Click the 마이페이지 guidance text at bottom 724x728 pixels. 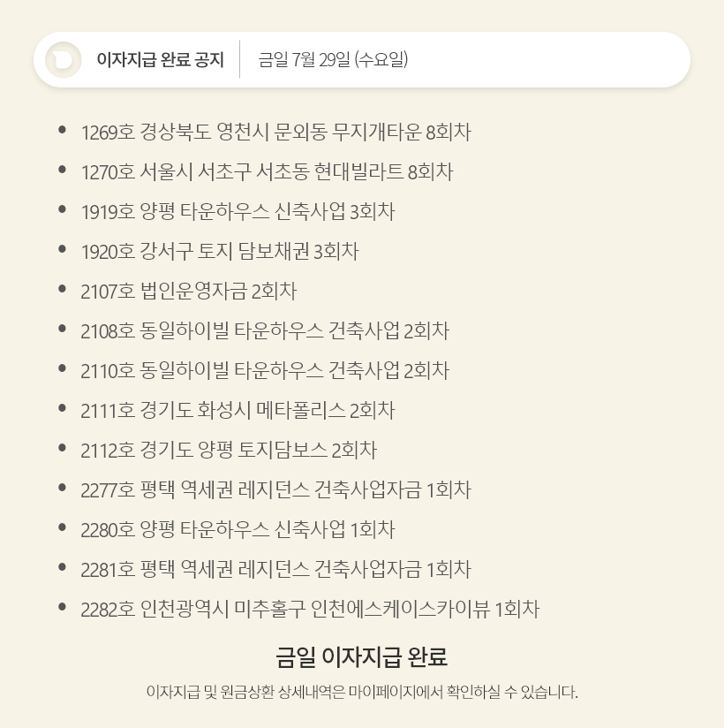(362, 692)
